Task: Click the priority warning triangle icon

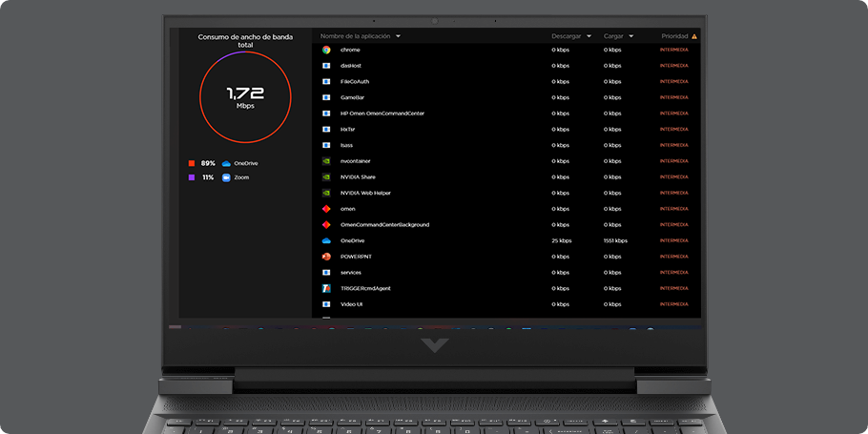Action: point(694,36)
